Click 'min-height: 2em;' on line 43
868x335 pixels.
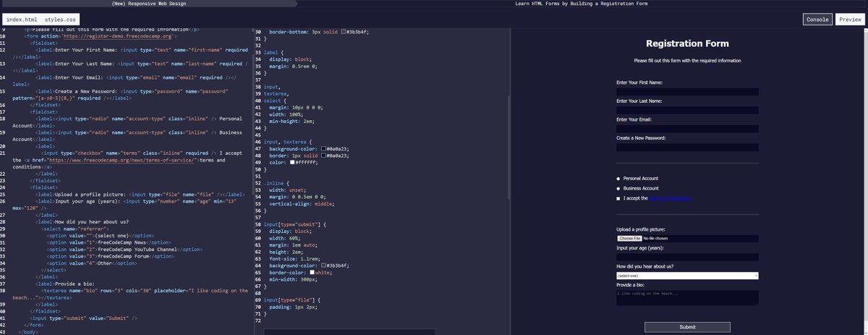(x=293, y=121)
